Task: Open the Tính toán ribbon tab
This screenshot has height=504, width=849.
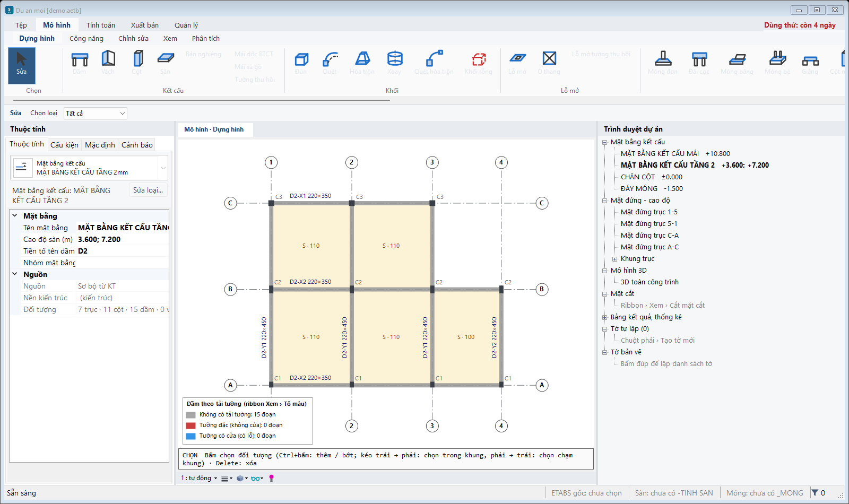Action: 101,25
